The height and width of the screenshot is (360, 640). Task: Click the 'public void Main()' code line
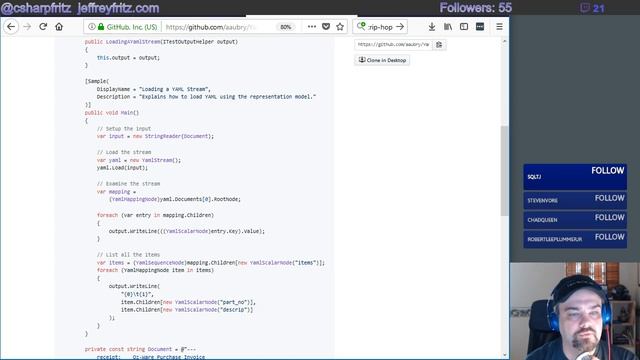112,113
